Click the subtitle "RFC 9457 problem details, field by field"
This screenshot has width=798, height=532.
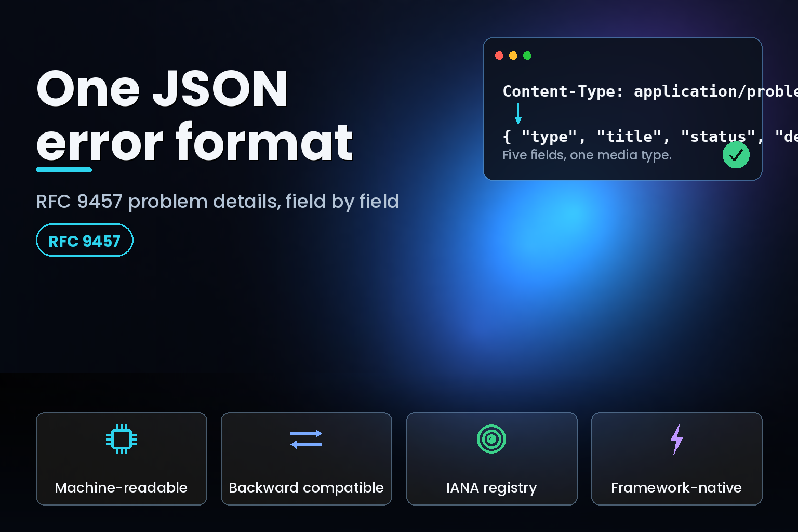click(x=218, y=202)
